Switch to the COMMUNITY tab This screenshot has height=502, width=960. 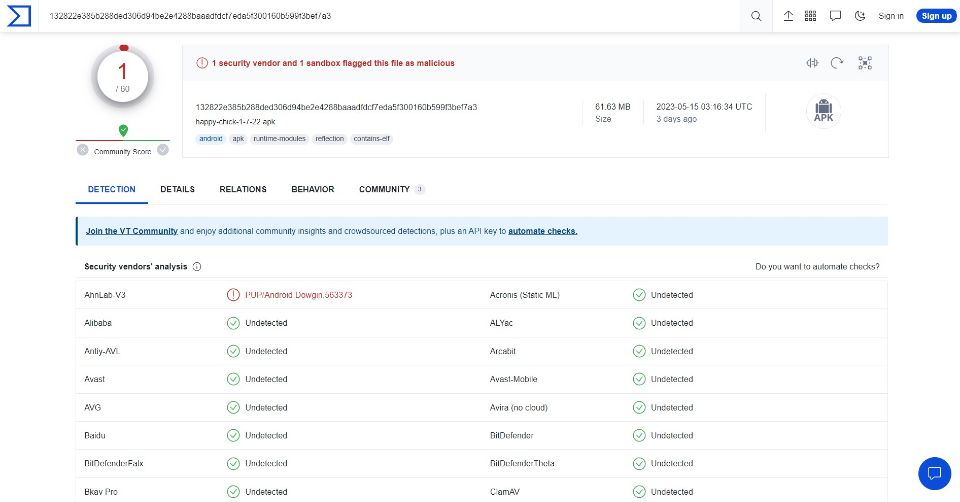(391, 189)
